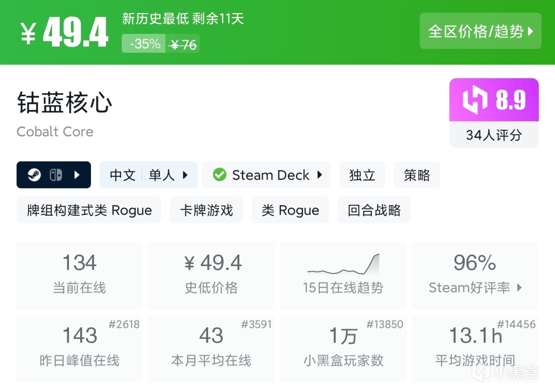Open 全区价格/趋势 price trends
The image size is (555, 392).
coord(480,31)
